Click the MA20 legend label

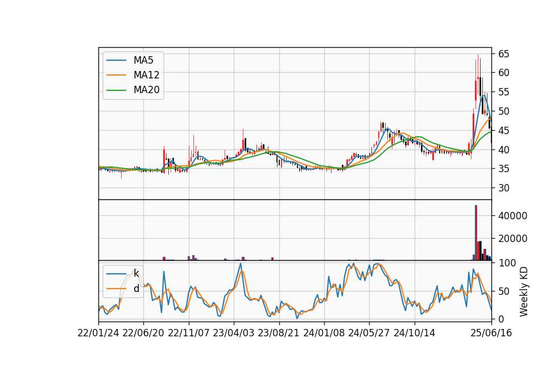tap(146, 90)
